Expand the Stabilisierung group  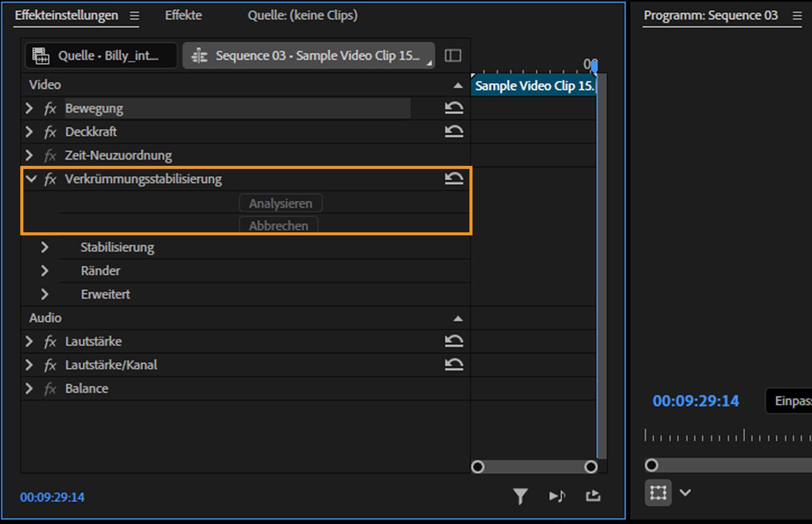[45, 247]
